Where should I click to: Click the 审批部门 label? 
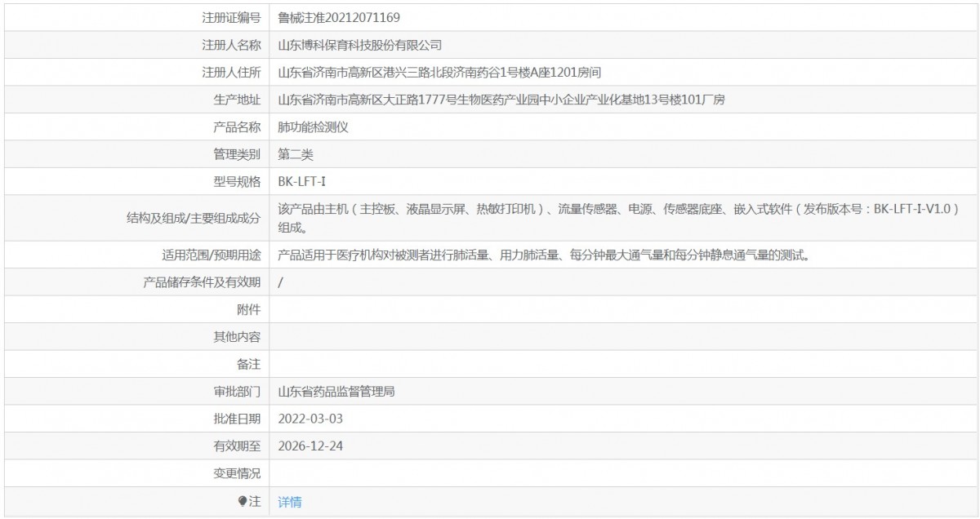(x=237, y=392)
